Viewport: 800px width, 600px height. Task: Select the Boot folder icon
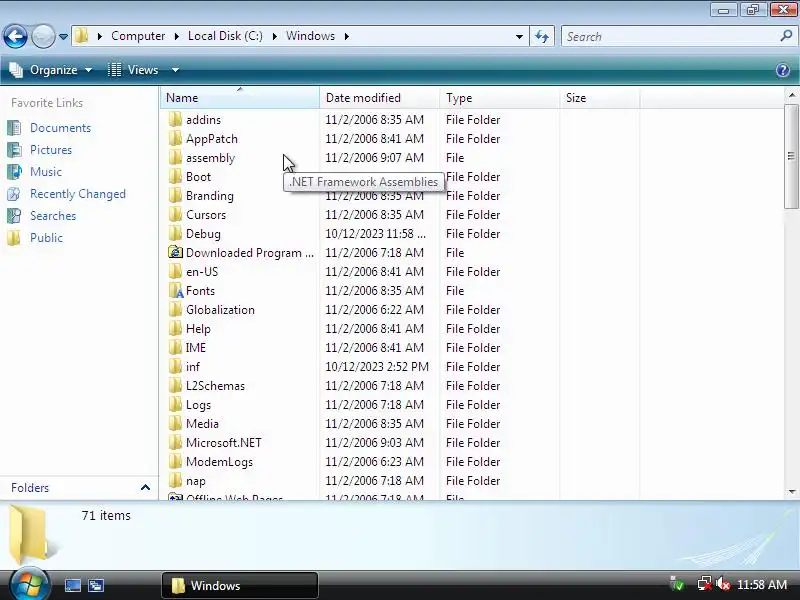[x=175, y=177]
